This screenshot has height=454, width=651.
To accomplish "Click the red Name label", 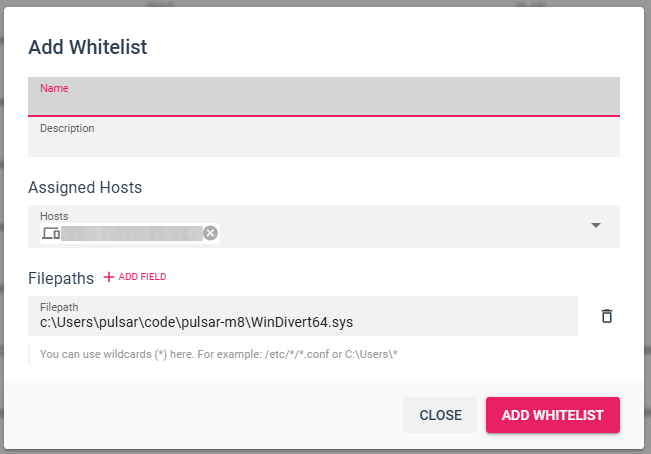I will click(54, 88).
